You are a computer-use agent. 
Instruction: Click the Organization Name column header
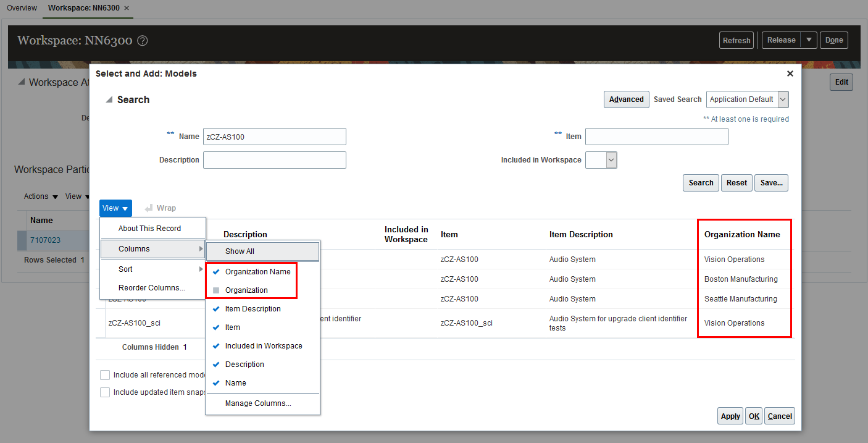point(742,235)
